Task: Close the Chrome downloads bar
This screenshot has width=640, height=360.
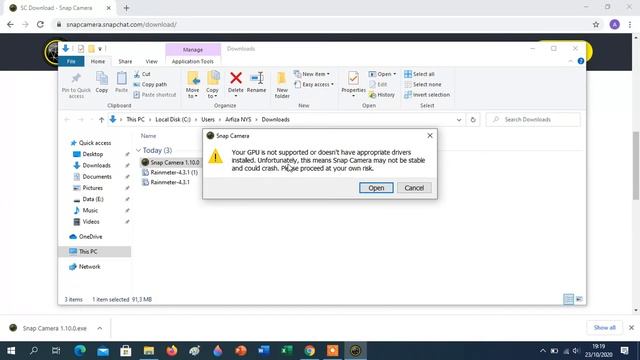Action: (x=631, y=328)
